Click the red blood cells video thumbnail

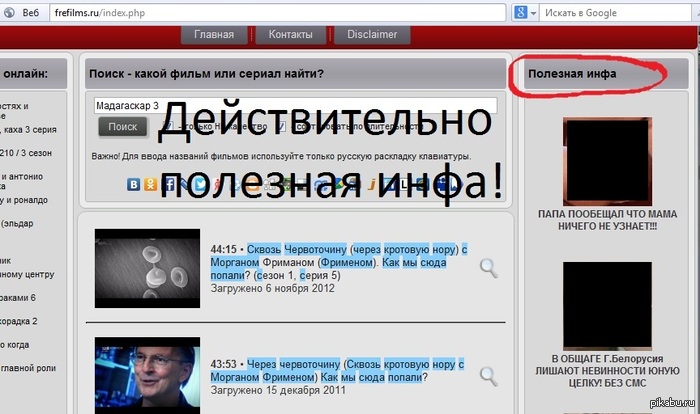pos(147,267)
